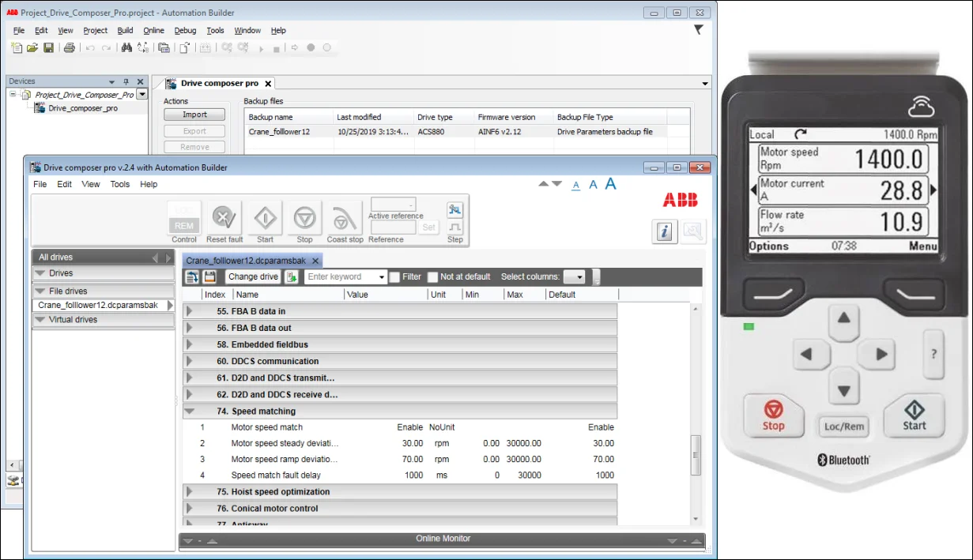The image size is (973, 560).
Task: Click the Loc/Rem button on control panel
Action: 844,427
